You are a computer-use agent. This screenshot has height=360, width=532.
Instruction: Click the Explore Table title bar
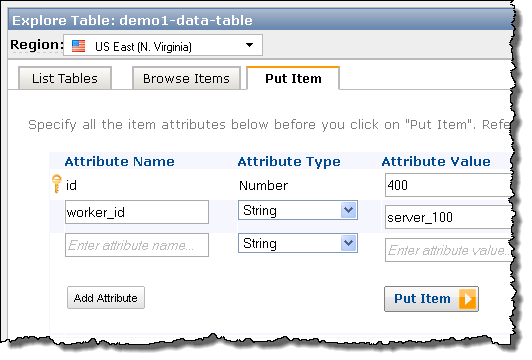(x=261, y=20)
